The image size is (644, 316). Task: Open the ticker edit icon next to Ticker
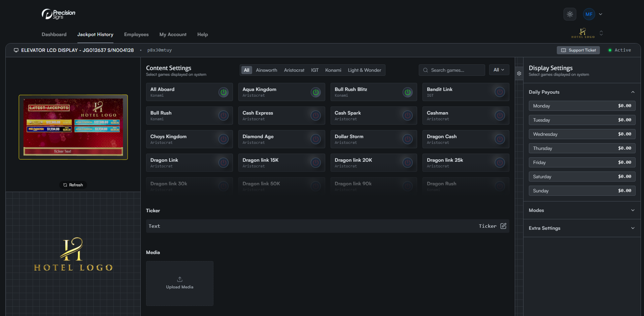(503, 226)
